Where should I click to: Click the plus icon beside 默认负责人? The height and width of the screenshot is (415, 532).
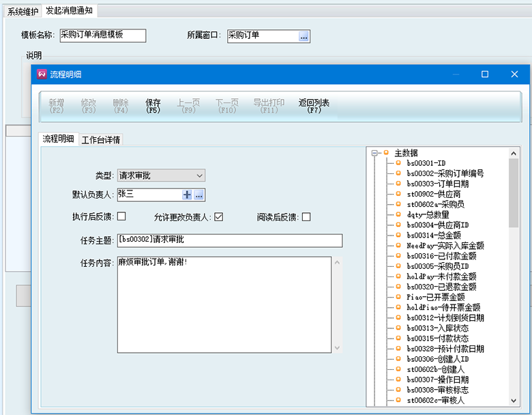pyautogui.click(x=187, y=195)
